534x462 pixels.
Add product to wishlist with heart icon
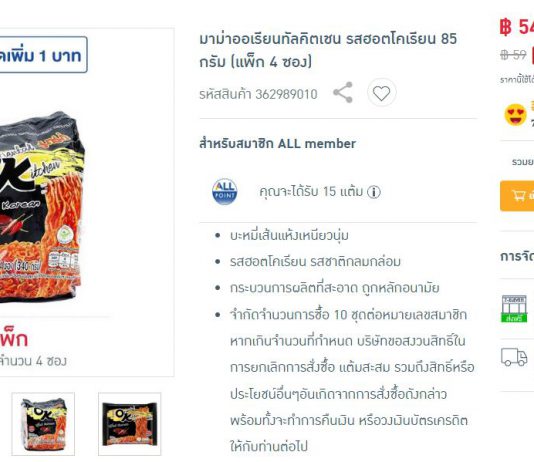pyautogui.click(x=381, y=93)
